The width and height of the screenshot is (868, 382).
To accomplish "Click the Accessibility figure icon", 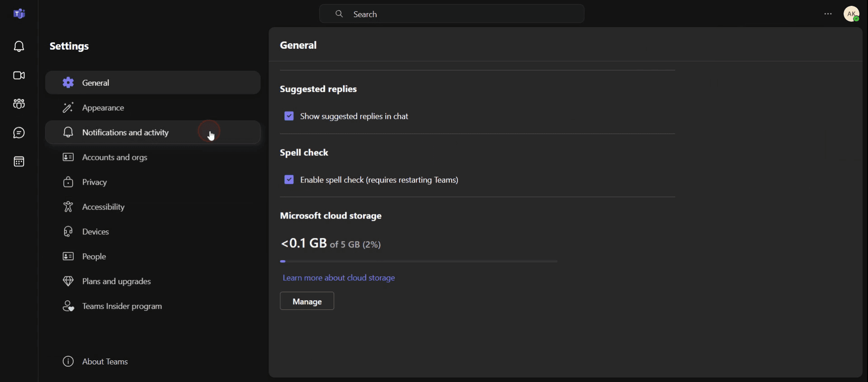I will click(x=68, y=207).
